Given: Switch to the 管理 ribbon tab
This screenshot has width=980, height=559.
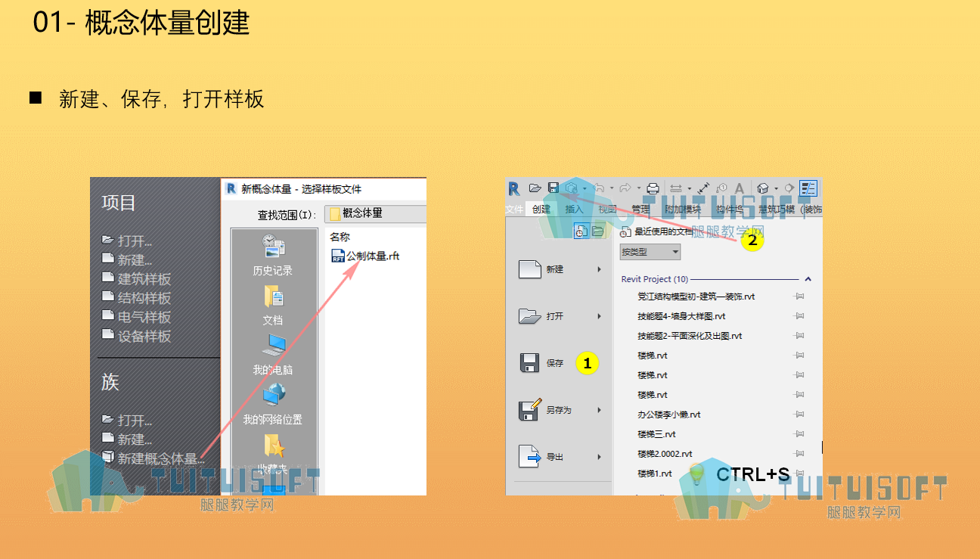Looking at the screenshot, I should (640, 210).
